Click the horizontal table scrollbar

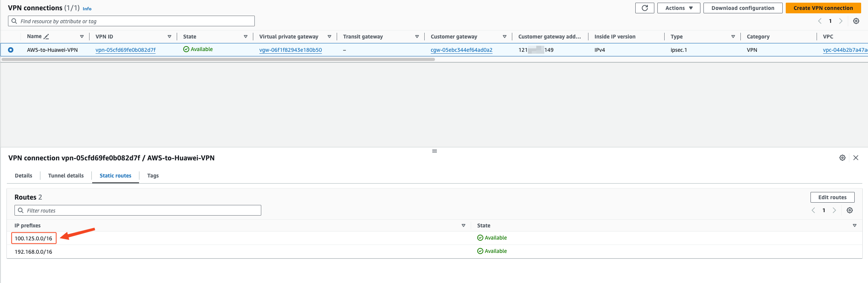pyautogui.click(x=218, y=59)
